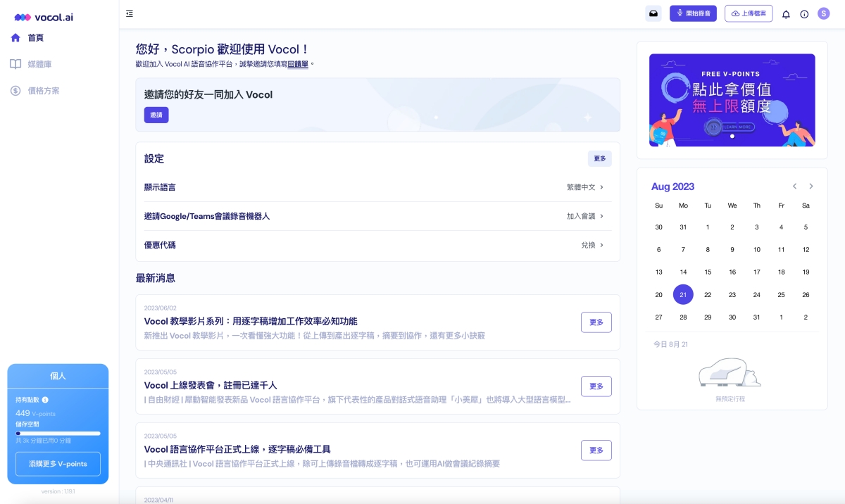The image size is (845, 504).
Task: Open the user avatar S menu
Action: [x=824, y=13]
